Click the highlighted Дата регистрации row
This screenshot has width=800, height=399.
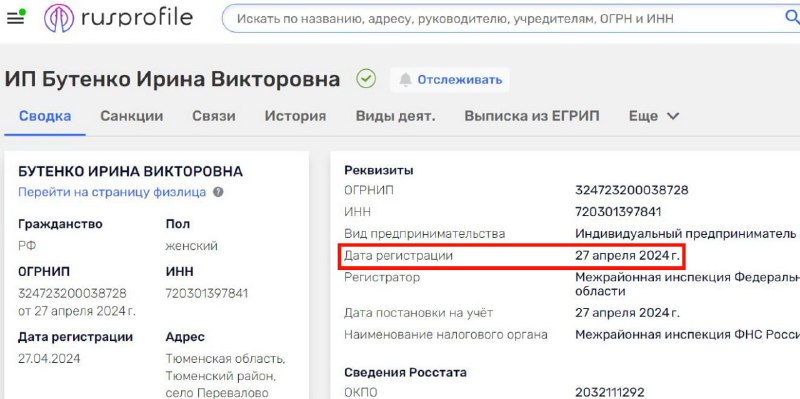tap(512, 256)
